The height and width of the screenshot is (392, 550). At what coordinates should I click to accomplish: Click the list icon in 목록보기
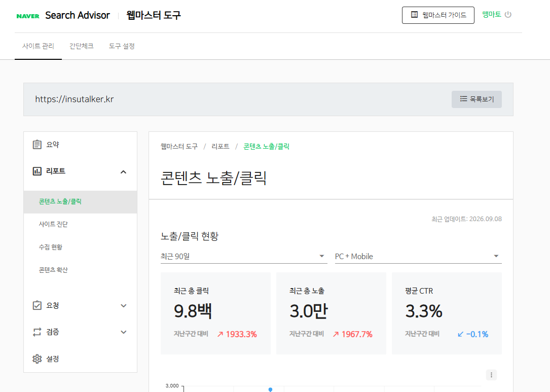pos(463,99)
